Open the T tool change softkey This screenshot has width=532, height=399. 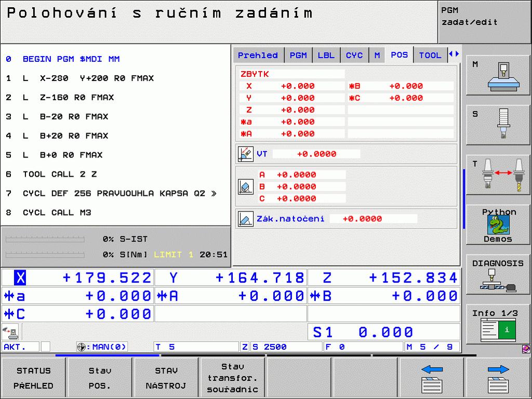tap(498, 175)
